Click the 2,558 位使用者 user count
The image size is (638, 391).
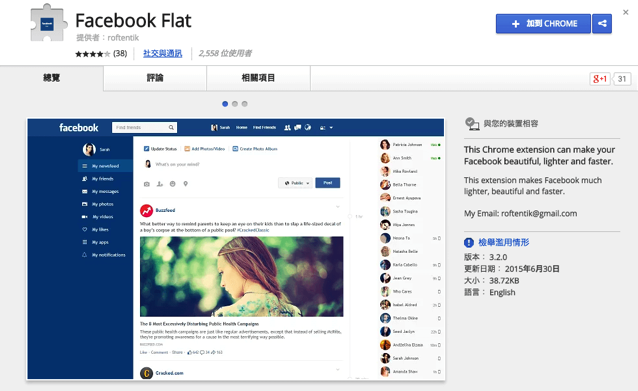[225, 53]
